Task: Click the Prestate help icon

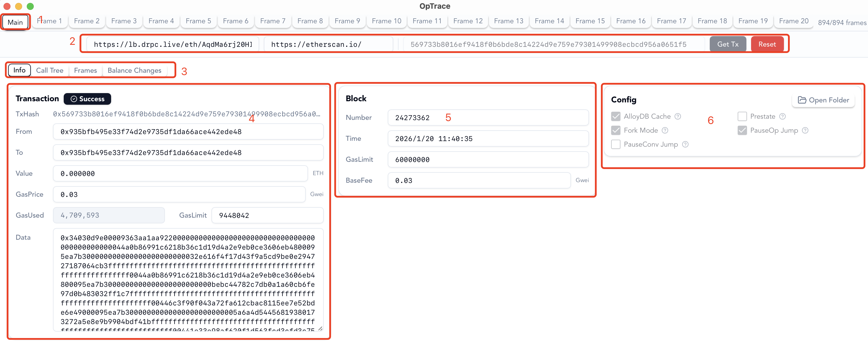Action: point(782,116)
